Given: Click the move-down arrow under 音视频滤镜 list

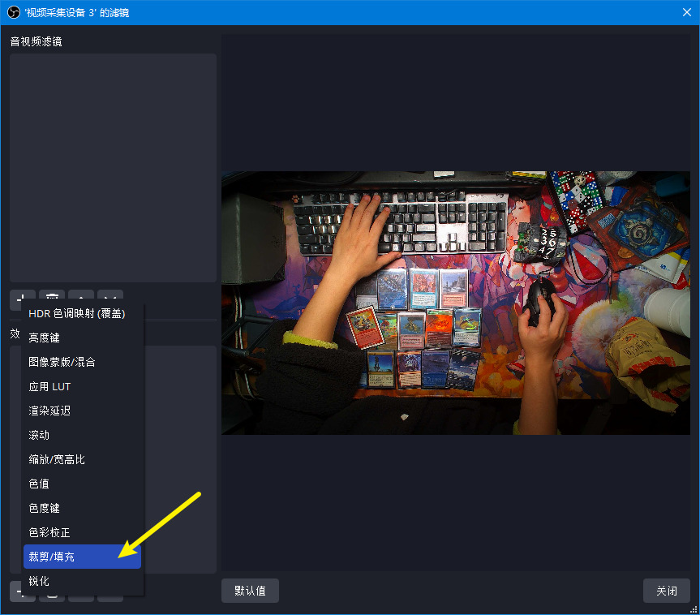Looking at the screenshot, I should click(110, 296).
